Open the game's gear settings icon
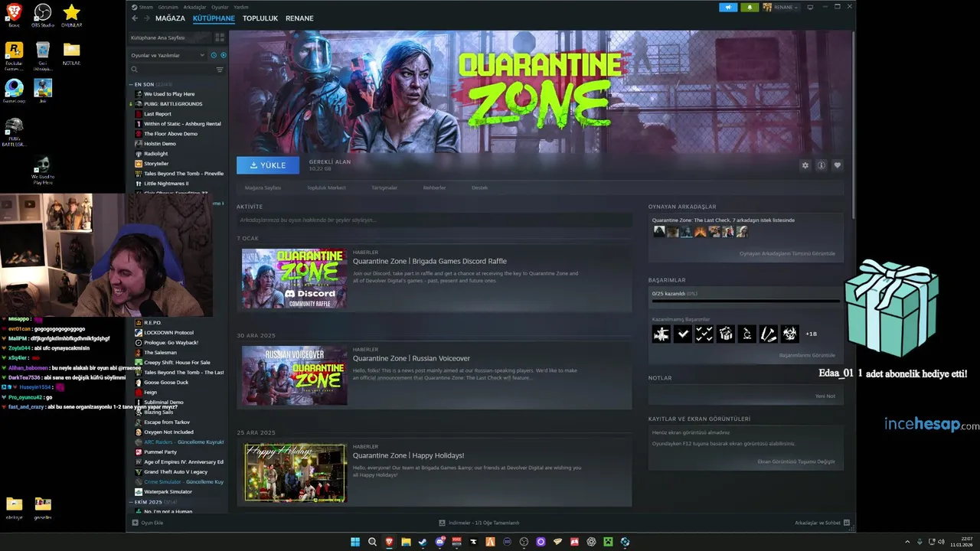The width and height of the screenshot is (980, 551). pyautogui.click(x=805, y=165)
